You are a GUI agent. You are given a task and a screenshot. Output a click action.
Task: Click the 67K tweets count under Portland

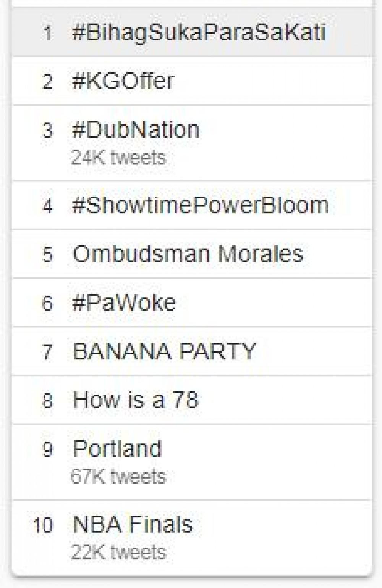(x=118, y=477)
